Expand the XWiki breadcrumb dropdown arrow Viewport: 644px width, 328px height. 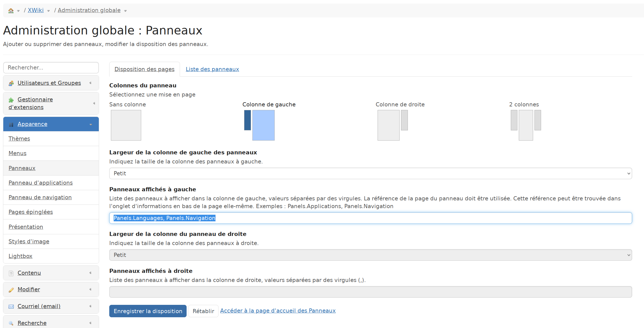coord(48,11)
